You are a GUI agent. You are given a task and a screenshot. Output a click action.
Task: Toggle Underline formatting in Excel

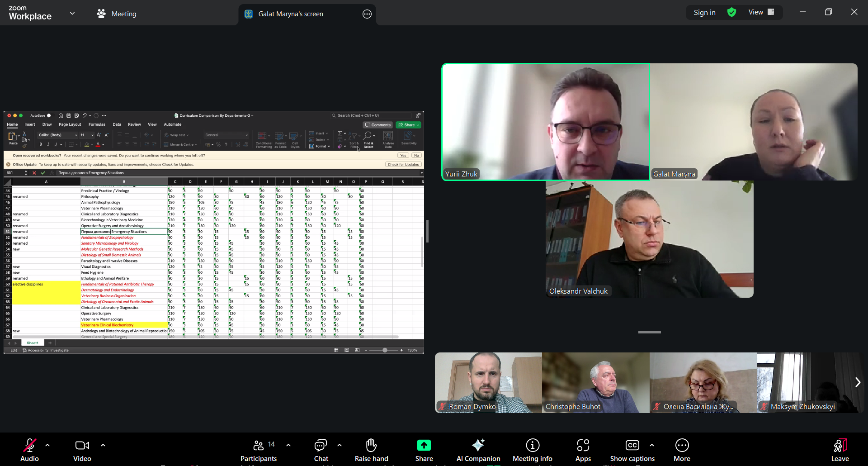[x=56, y=144]
